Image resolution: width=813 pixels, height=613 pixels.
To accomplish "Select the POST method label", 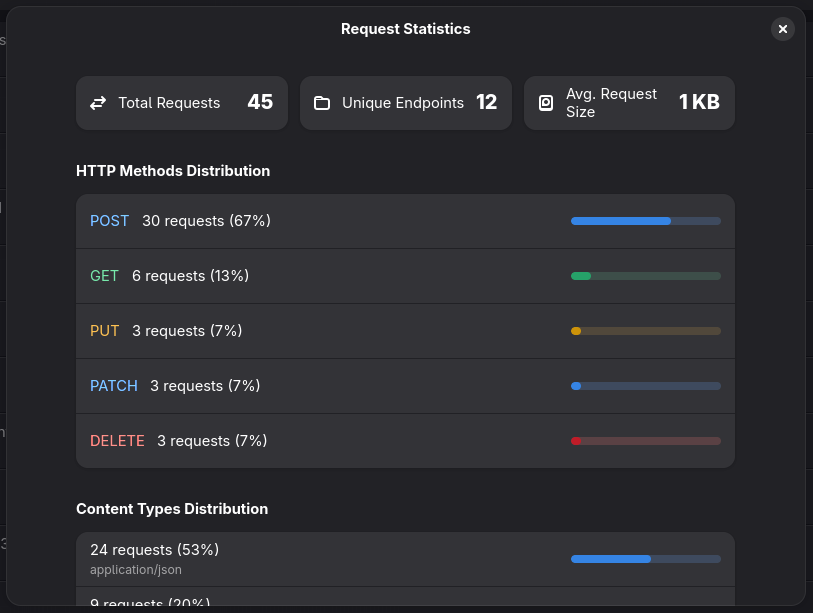I will (109, 221).
